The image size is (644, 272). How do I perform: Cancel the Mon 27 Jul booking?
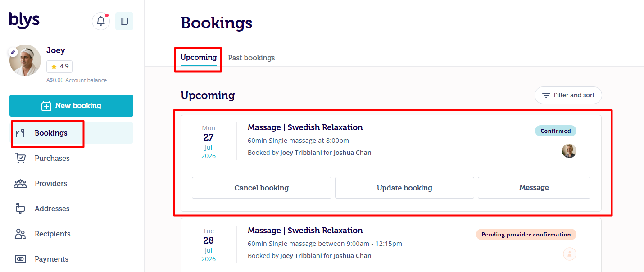click(262, 188)
